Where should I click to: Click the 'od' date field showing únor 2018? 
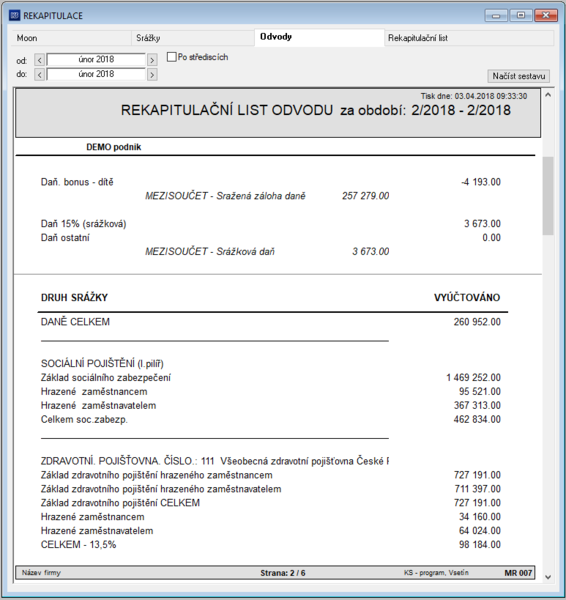click(x=96, y=59)
